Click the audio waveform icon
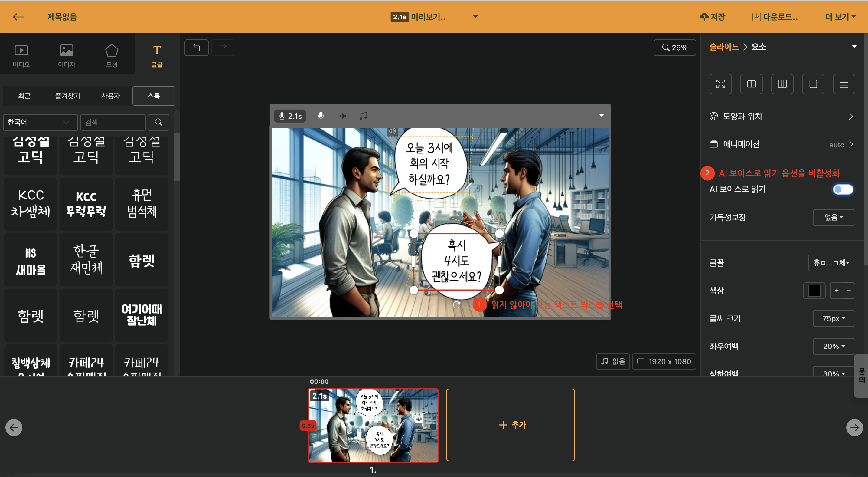The width and height of the screenshot is (868, 477). pos(342,116)
